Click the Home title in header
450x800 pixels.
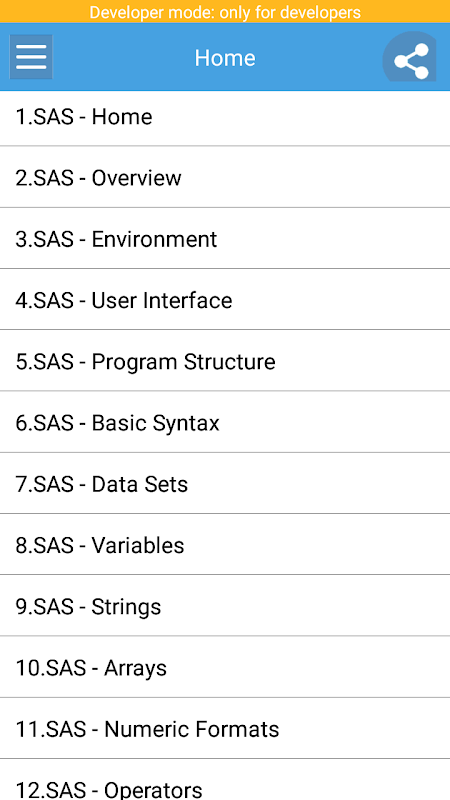225,58
